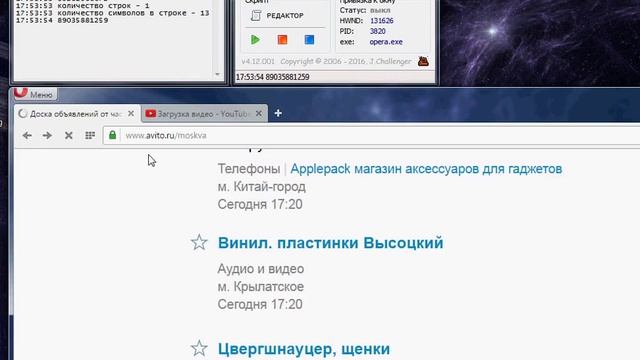This screenshot has width=640, height=360.
Task: Click the Аудио и видео category text
Action: pos(261,269)
